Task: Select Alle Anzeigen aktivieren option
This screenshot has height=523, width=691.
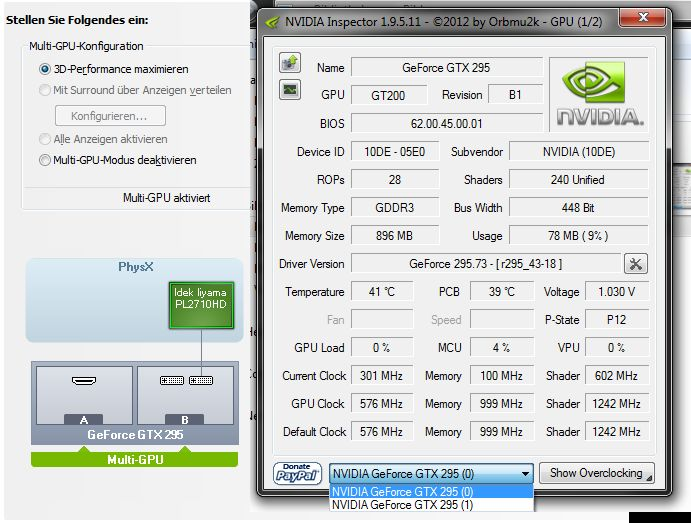Action: pos(45,139)
